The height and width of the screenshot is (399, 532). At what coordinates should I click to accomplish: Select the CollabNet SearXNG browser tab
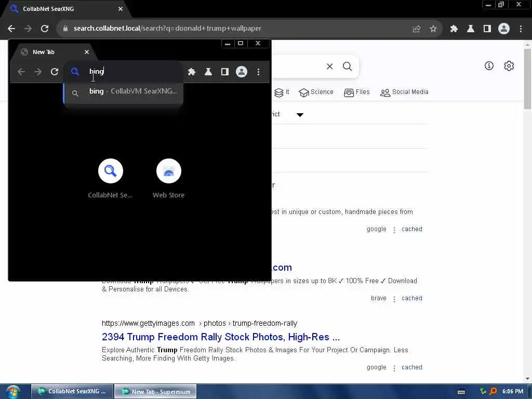click(66, 9)
